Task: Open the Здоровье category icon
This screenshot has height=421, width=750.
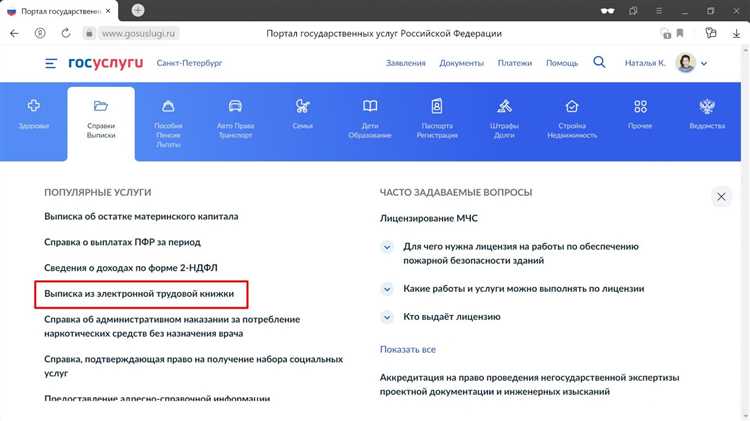Action: pos(33,106)
